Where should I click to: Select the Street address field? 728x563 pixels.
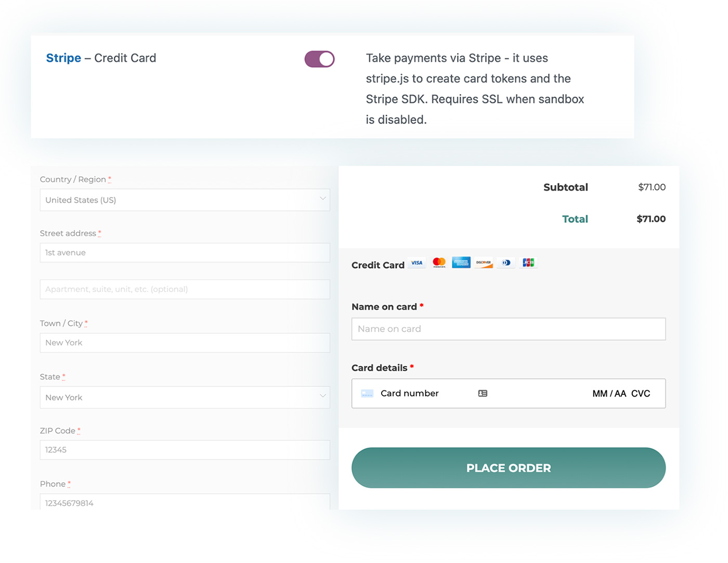(185, 253)
